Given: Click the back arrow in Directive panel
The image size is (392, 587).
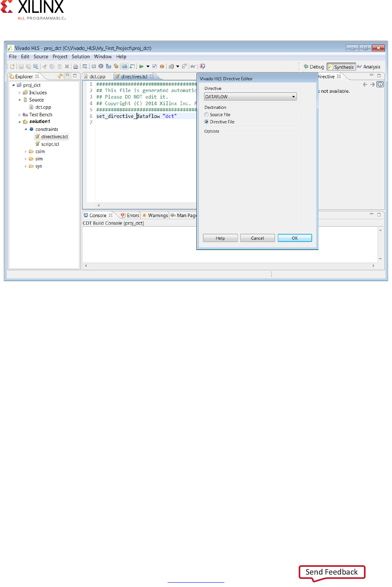Looking at the screenshot, I should point(365,84).
